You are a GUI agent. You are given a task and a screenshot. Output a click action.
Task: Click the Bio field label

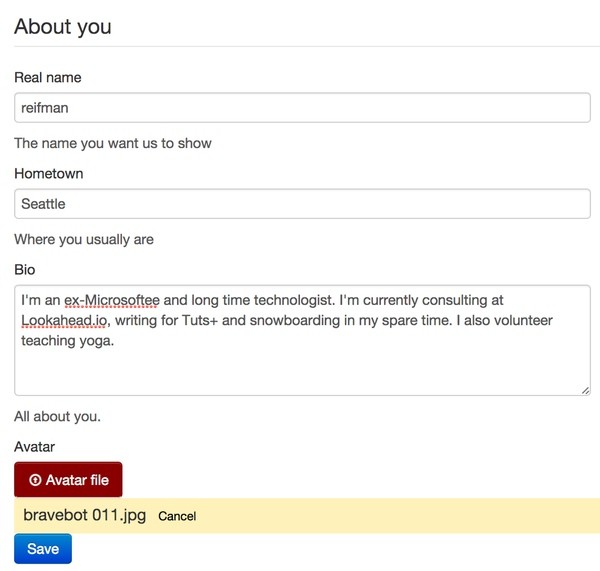[x=25, y=269]
